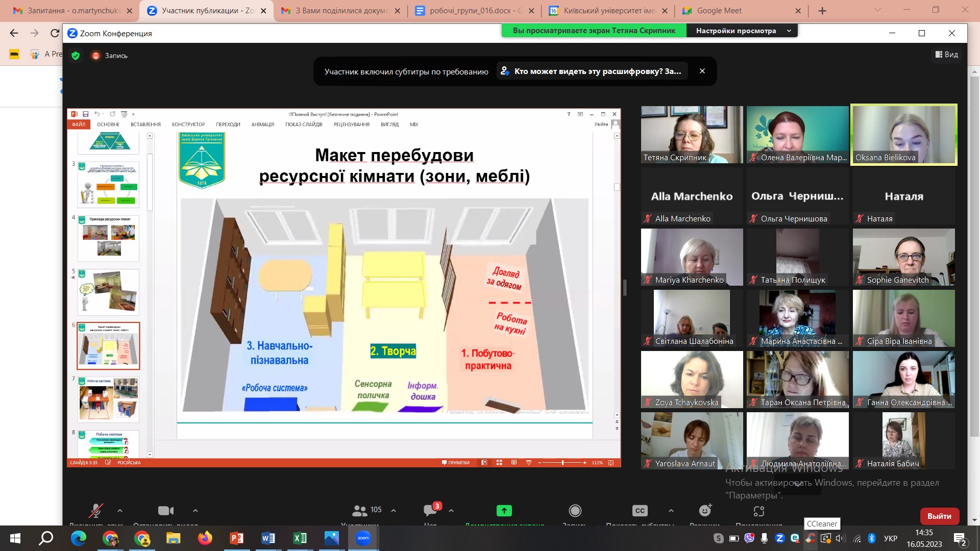Click the green share screen icon
The width and height of the screenshot is (980, 551).
coord(504,510)
